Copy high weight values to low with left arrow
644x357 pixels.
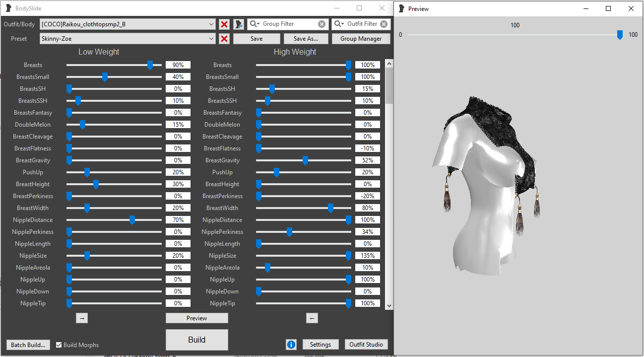(x=312, y=318)
